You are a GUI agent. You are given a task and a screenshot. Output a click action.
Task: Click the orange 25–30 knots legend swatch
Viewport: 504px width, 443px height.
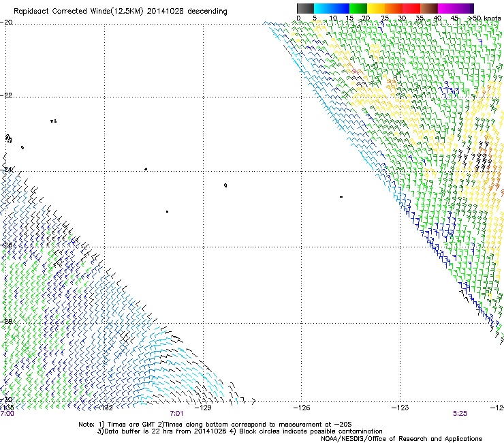point(394,8)
